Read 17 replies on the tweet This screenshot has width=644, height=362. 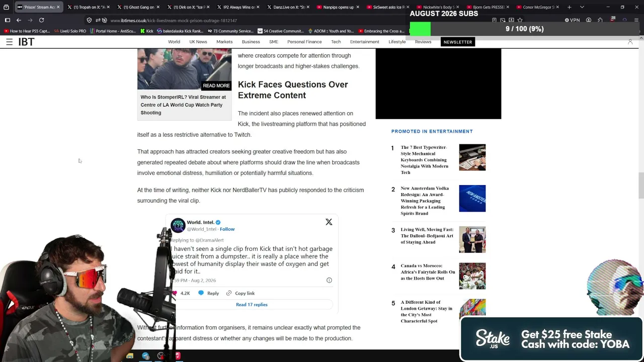(252, 305)
